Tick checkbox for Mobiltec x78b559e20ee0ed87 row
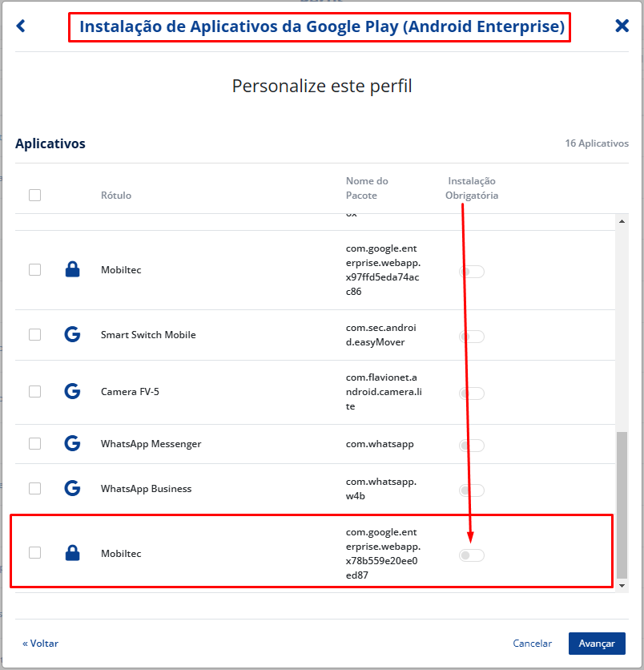This screenshot has height=670, width=644. [35, 552]
